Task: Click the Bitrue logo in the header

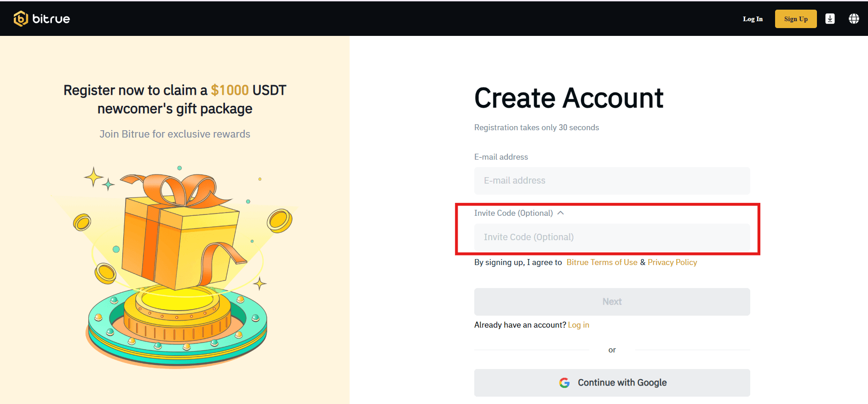Action: tap(41, 18)
